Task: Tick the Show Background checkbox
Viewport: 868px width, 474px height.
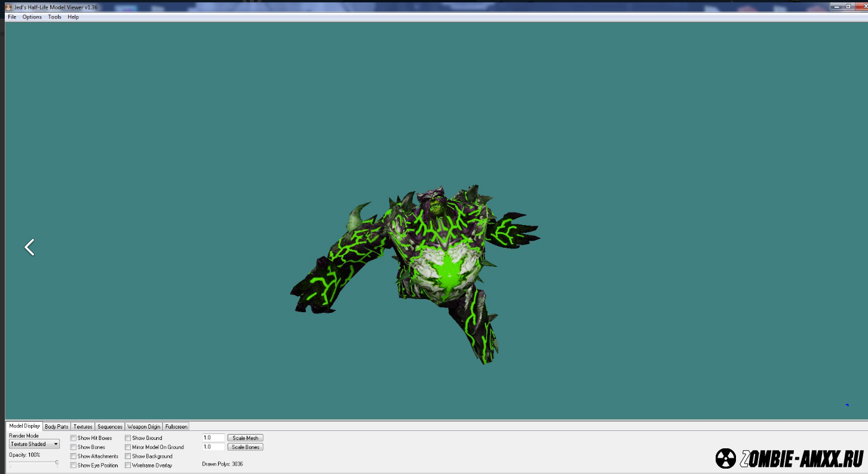Action: pyautogui.click(x=128, y=456)
